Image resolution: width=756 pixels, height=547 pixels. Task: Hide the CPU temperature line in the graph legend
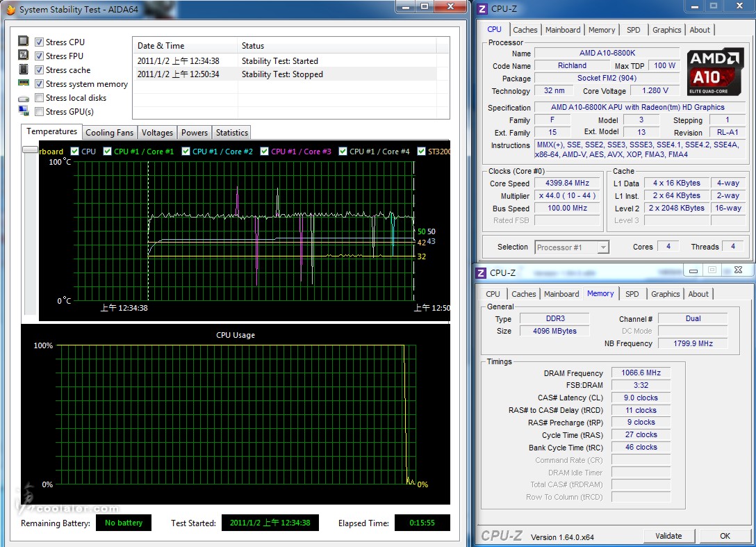(75, 151)
